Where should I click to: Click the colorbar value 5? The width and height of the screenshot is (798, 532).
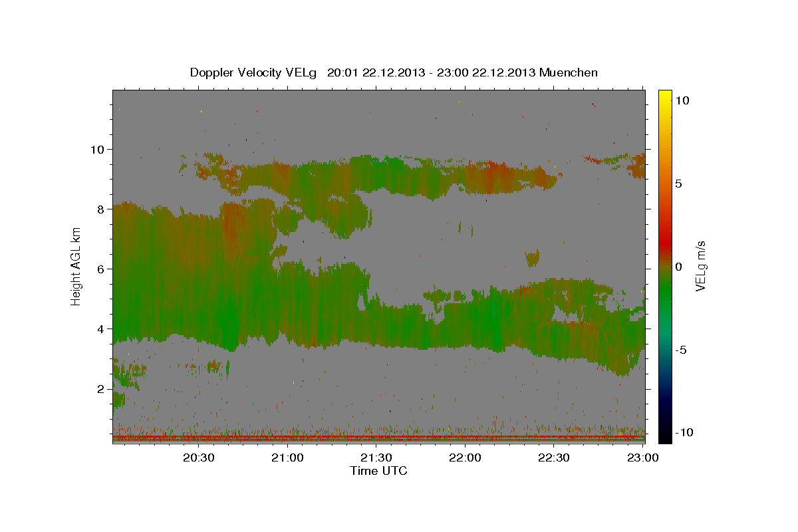(678, 183)
